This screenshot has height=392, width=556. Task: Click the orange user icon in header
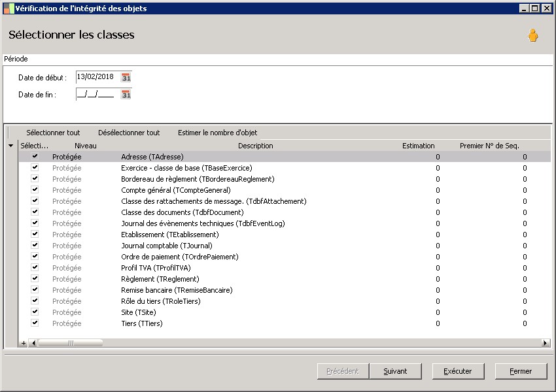click(x=533, y=36)
